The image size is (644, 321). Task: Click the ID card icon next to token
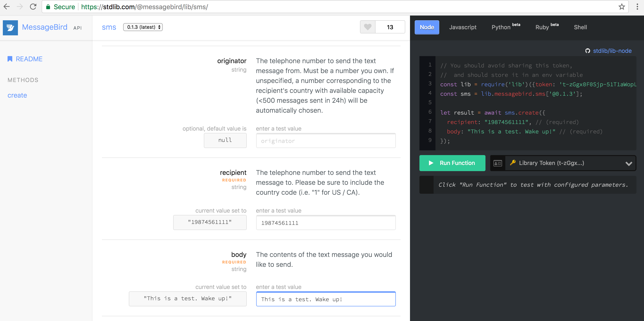tap(498, 163)
